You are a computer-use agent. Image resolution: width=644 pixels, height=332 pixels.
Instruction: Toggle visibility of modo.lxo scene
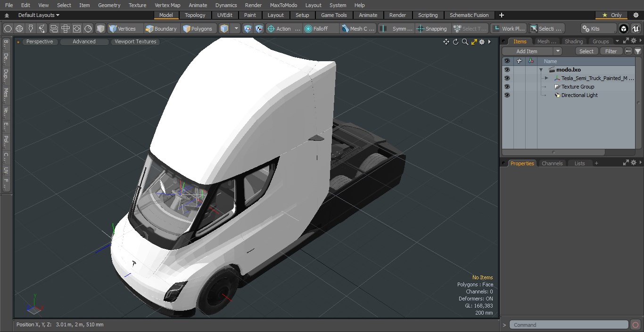[507, 70]
